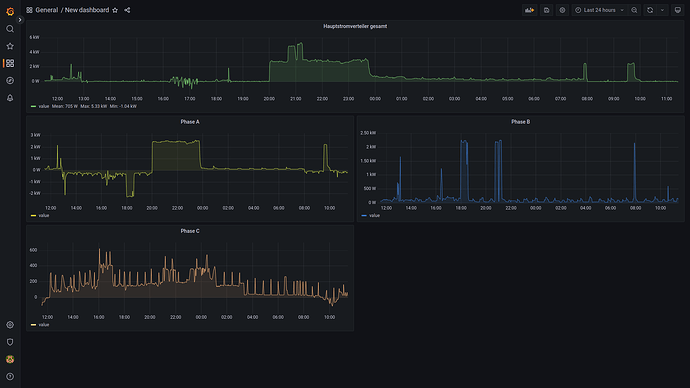Viewport: 690px width, 388px height.
Task: Open the Grafana home logo
Action: pos(10,11)
